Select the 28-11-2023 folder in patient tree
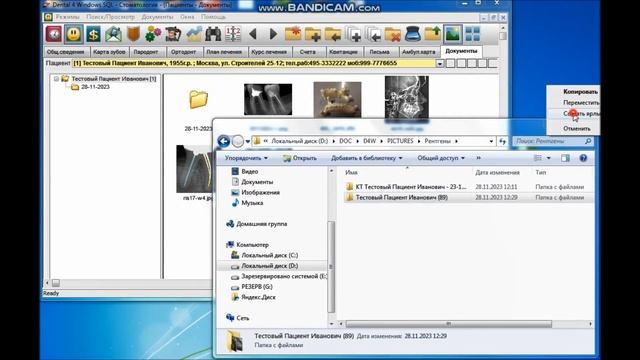Screen dimensions: 640x360 click(x=95, y=87)
